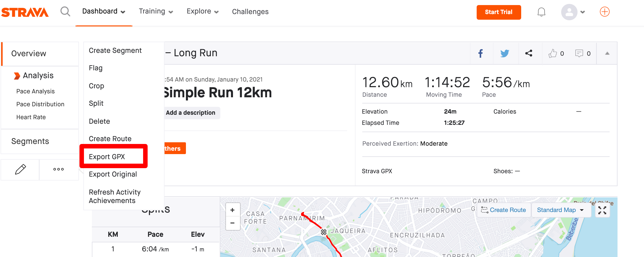
Task: Open comments via speech bubble icon
Action: 579,53
